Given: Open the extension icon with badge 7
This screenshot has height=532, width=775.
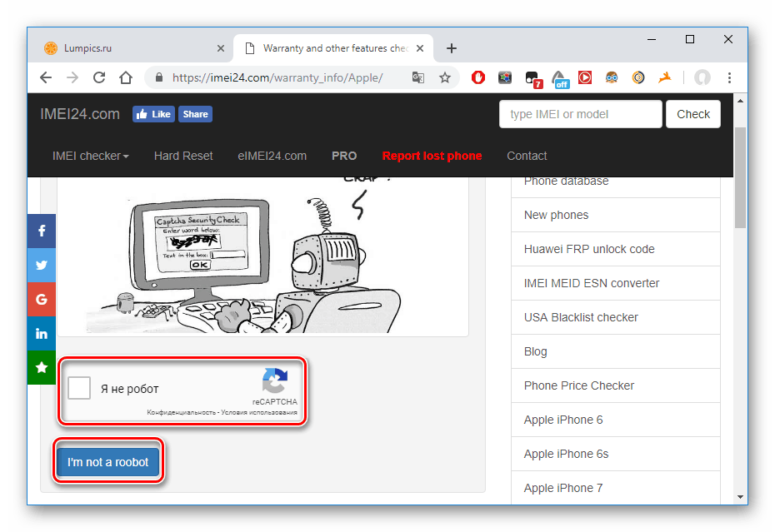Looking at the screenshot, I should coord(532,79).
